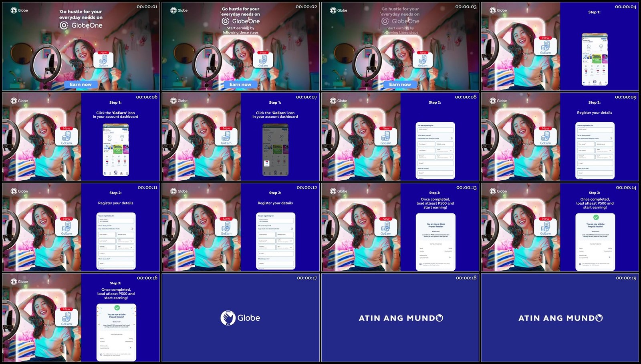Image resolution: width=641 pixels, height=364 pixels.
Task: Click "Click the 'GoEarn' icon" text at 00:00:07
Action: tap(275, 113)
